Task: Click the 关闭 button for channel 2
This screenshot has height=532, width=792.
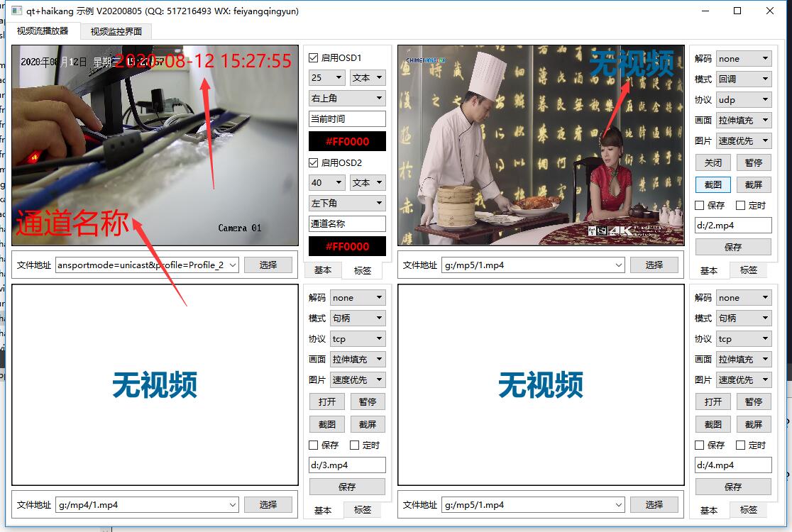Action: coord(713,162)
